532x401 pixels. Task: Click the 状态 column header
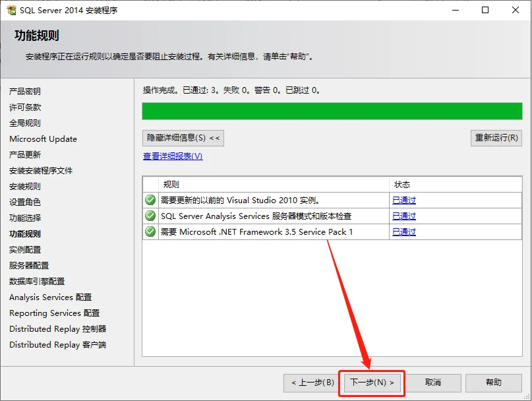pyautogui.click(x=456, y=185)
